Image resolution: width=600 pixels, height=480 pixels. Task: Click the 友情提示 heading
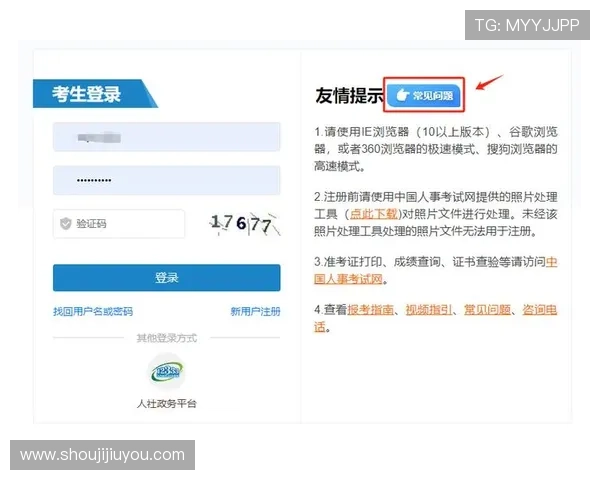[349, 95]
